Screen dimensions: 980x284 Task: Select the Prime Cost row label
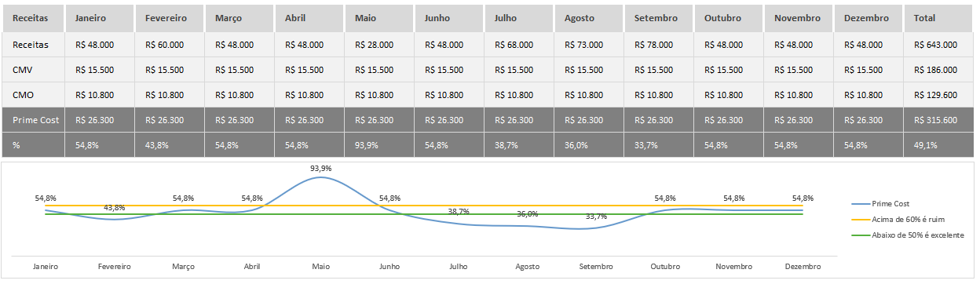[34, 120]
